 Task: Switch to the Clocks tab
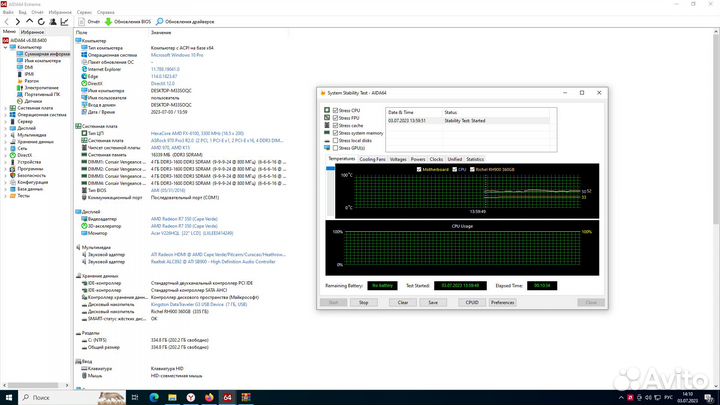tap(436, 159)
